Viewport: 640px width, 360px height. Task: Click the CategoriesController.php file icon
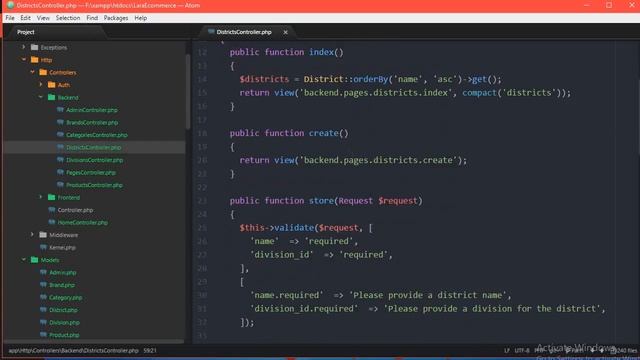point(60,135)
